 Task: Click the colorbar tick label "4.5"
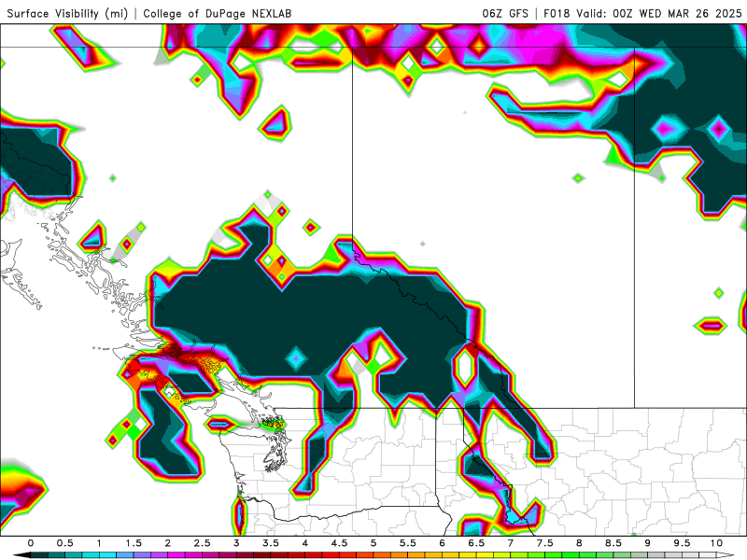coord(339,543)
